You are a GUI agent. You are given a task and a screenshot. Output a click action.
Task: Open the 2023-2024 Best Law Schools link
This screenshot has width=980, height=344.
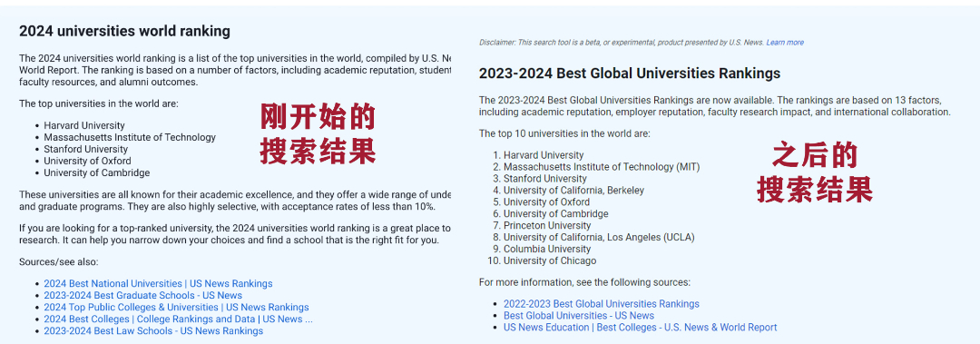(153, 331)
